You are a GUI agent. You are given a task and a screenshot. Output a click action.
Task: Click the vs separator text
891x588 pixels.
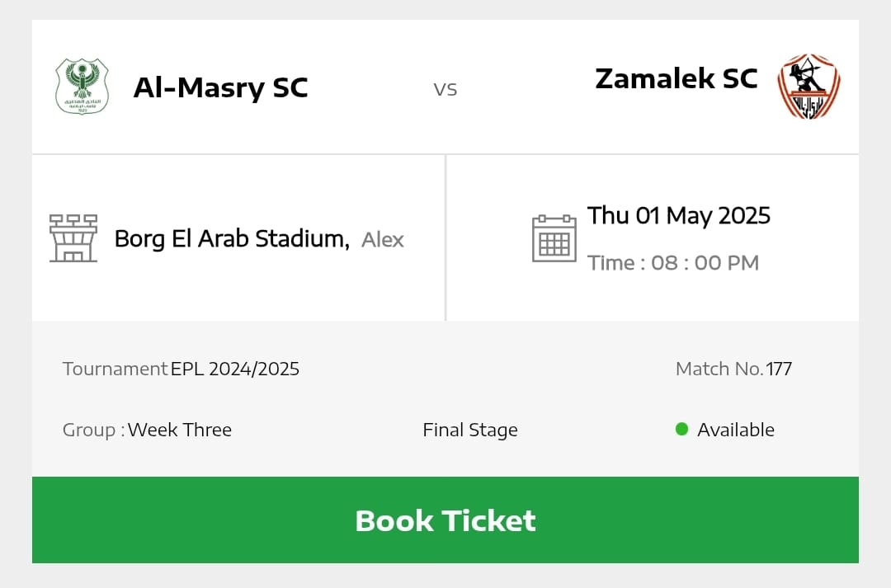(x=445, y=89)
